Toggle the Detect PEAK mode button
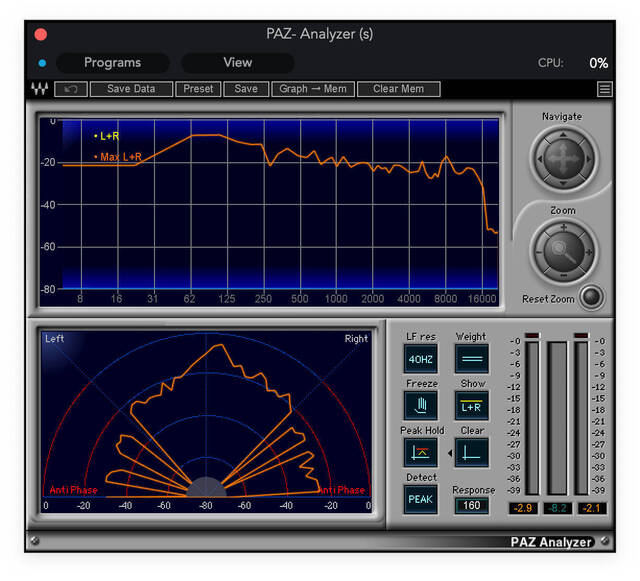Viewport: 640px width, 581px height. point(421,499)
